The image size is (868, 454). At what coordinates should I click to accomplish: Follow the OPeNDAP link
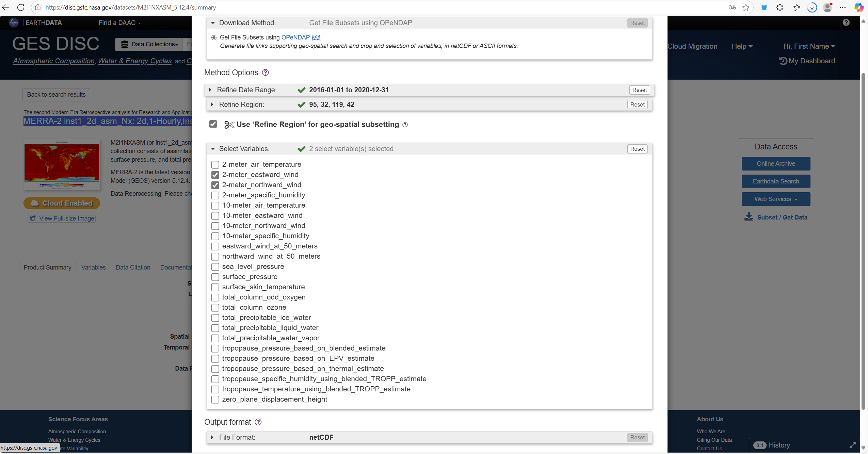point(295,37)
